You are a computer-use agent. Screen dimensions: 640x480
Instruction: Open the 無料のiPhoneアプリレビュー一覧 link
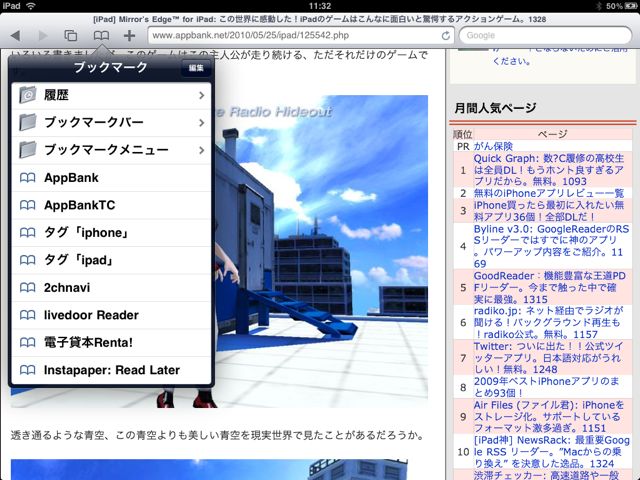[x=549, y=193]
